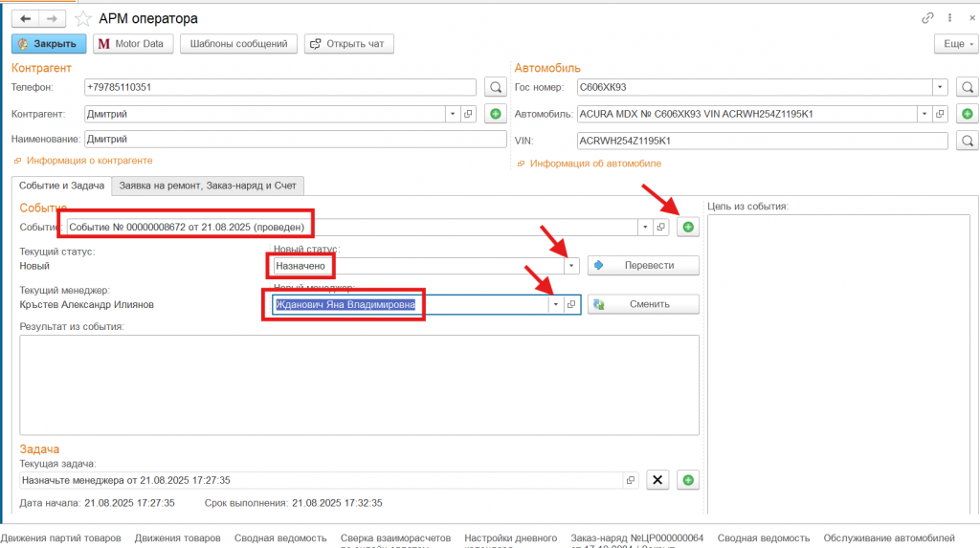This screenshot has height=548, width=980.
Task: Open the selected event form icon
Action: click(x=660, y=227)
